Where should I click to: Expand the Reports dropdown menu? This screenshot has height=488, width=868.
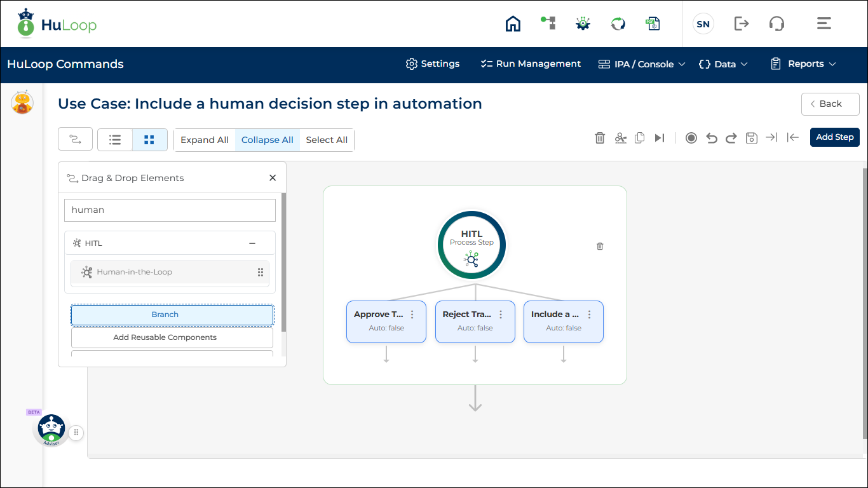(x=803, y=64)
